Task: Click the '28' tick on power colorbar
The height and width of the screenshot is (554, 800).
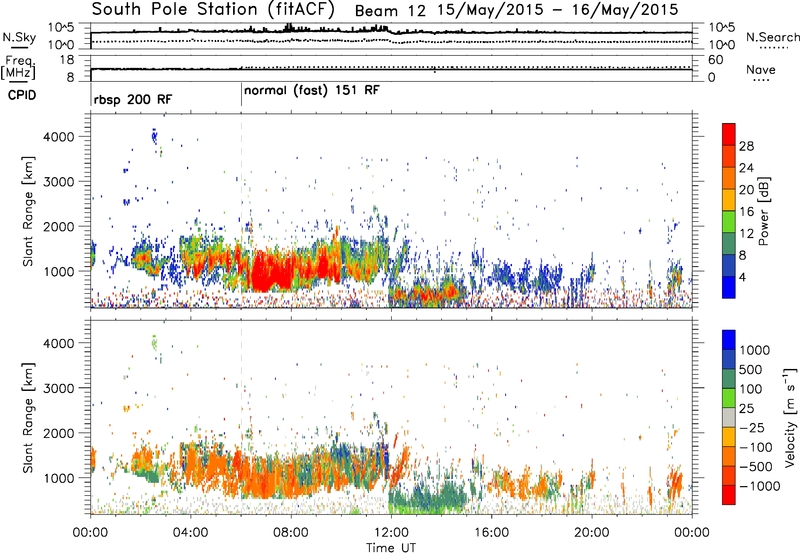Action: tap(746, 146)
